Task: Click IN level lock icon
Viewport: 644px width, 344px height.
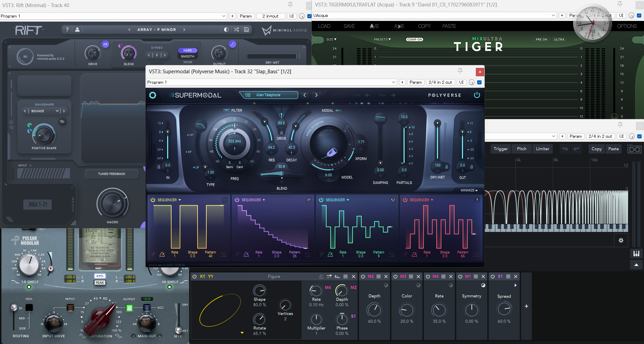Action: tap(159, 167)
